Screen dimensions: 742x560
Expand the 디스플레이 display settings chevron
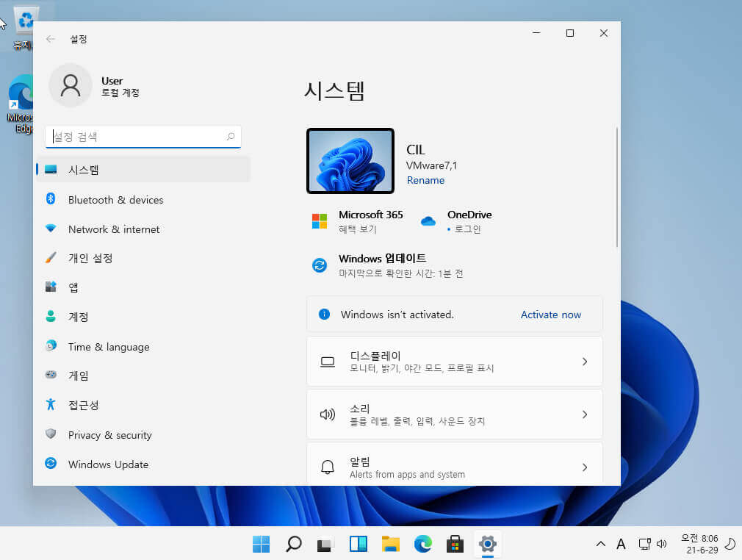[585, 362]
